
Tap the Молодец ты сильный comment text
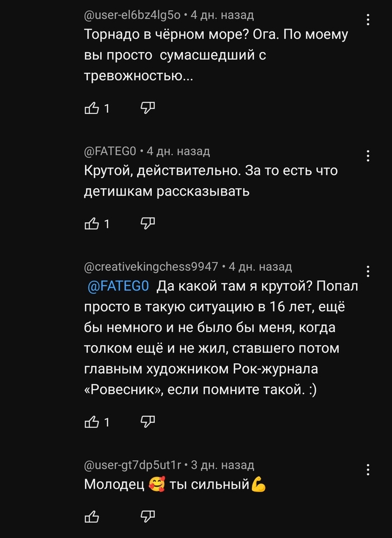[x=175, y=484]
